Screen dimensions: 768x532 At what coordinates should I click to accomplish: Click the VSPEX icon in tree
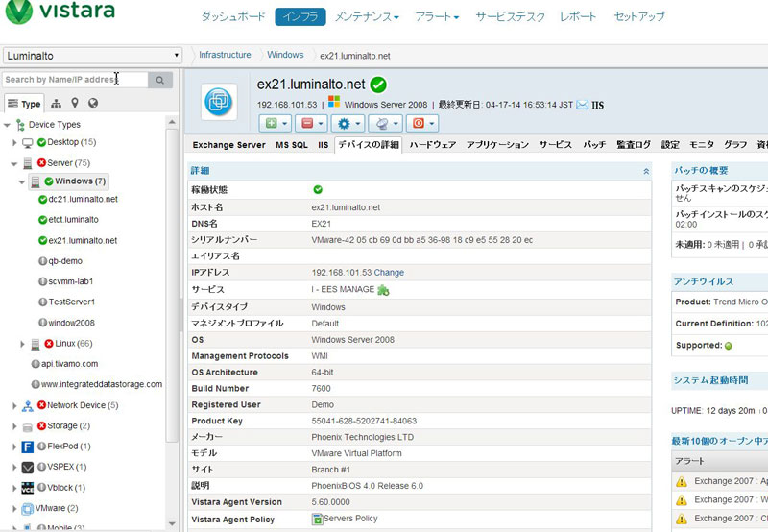point(28,468)
